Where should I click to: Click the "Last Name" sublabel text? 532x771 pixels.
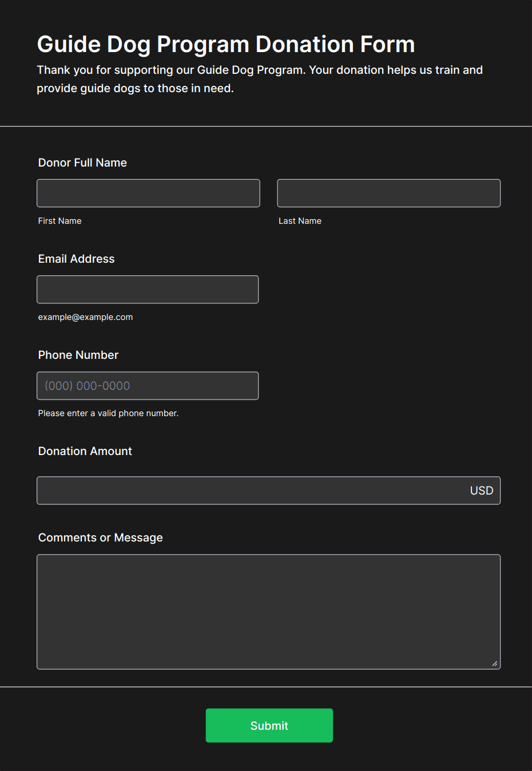[300, 221]
